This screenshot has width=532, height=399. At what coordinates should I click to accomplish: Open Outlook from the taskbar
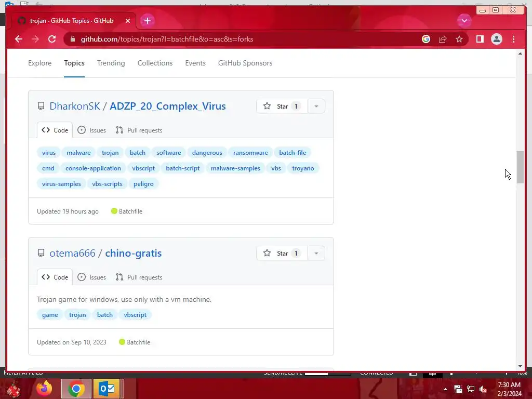click(x=107, y=389)
